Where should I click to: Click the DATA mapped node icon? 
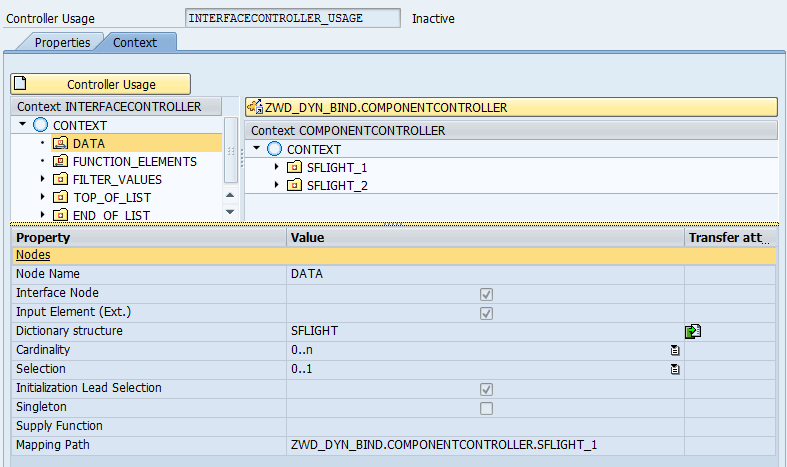coord(60,144)
